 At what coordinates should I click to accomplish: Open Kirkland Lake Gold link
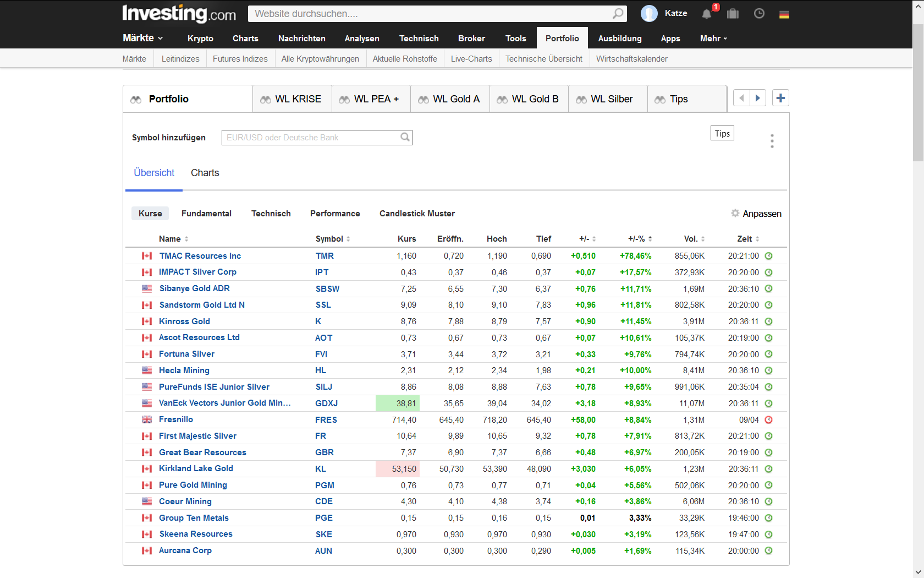coord(196,468)
